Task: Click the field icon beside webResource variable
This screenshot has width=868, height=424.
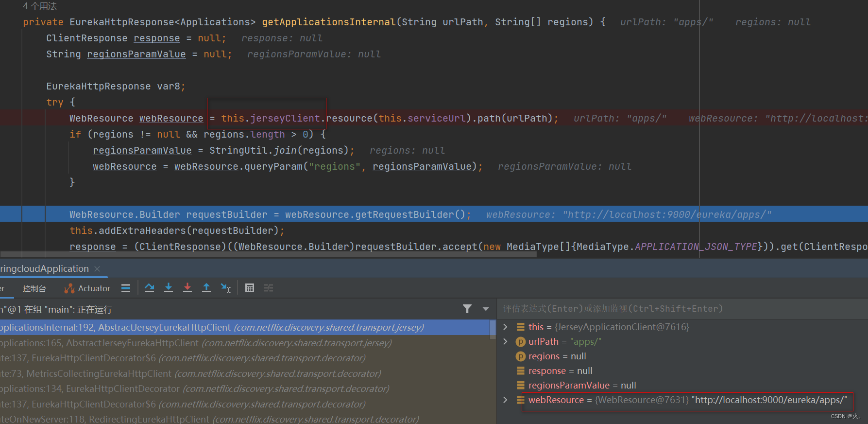Action: [x=520, y=400]
